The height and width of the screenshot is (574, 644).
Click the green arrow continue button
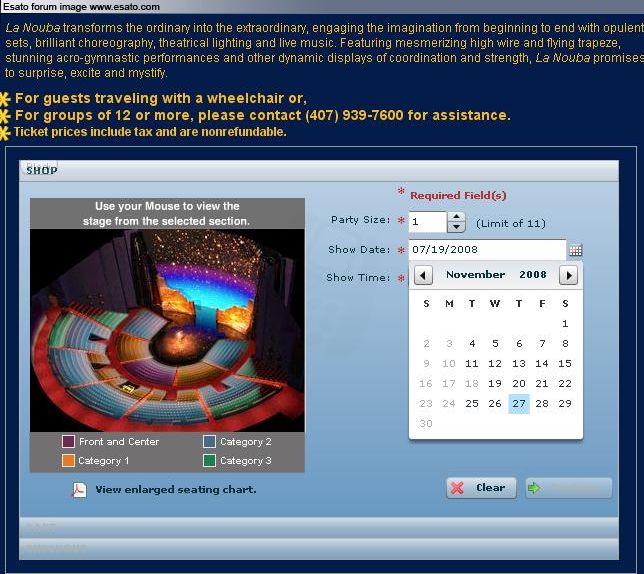coord(569,488)
